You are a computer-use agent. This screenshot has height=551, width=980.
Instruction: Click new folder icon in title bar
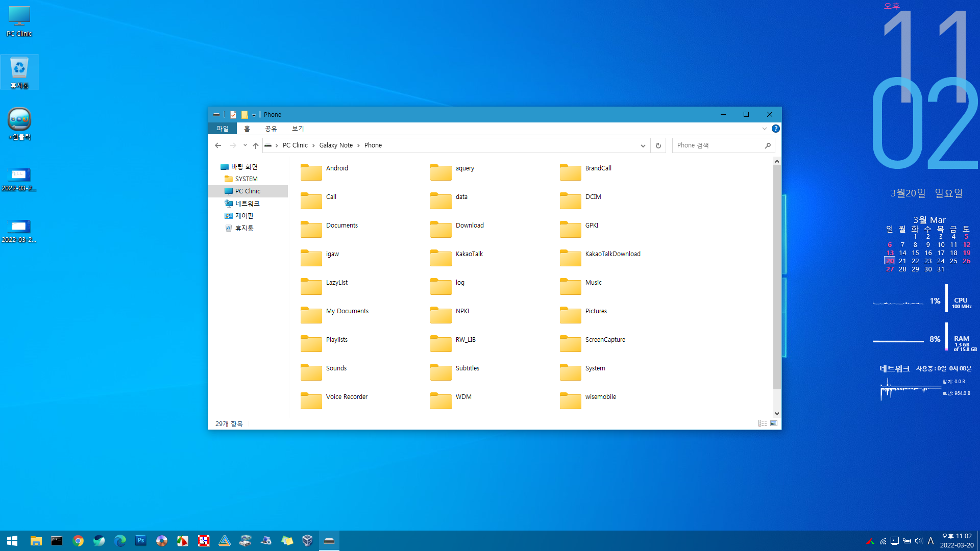point(244,115)
